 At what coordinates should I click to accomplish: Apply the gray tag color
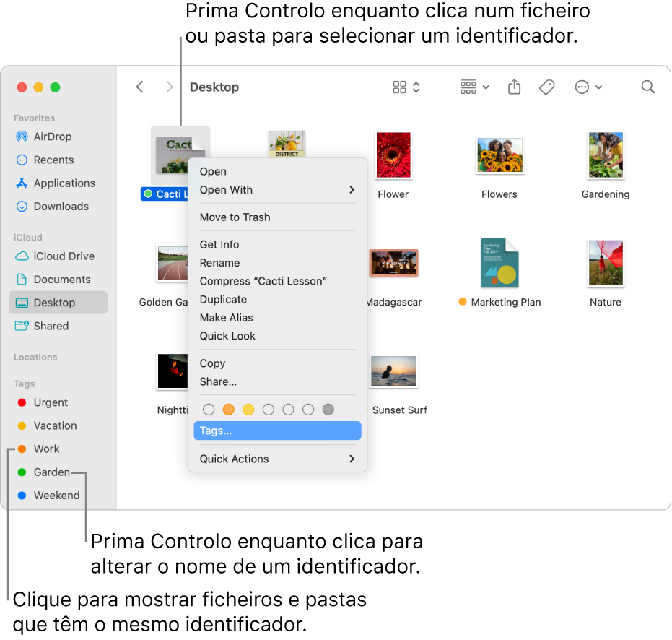tap(328, 410)
